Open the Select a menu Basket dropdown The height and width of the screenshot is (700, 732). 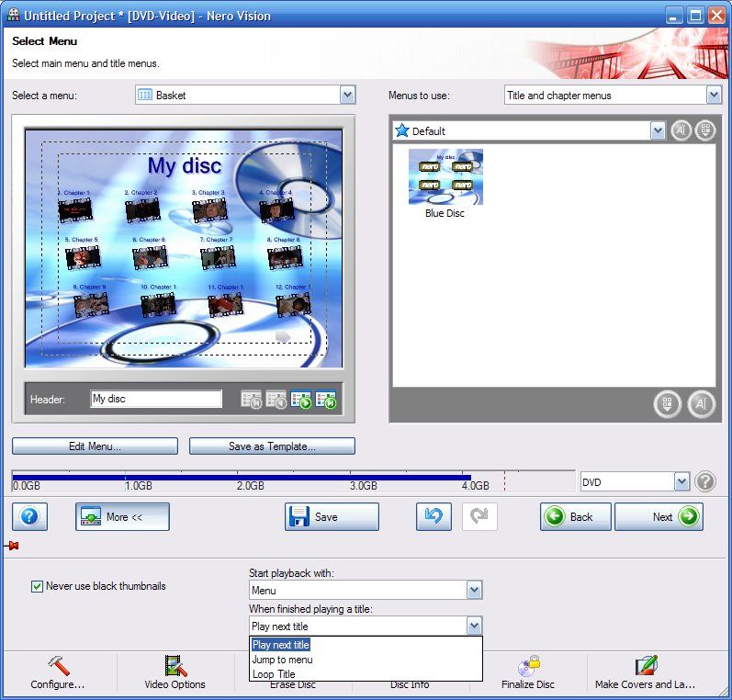347,96
